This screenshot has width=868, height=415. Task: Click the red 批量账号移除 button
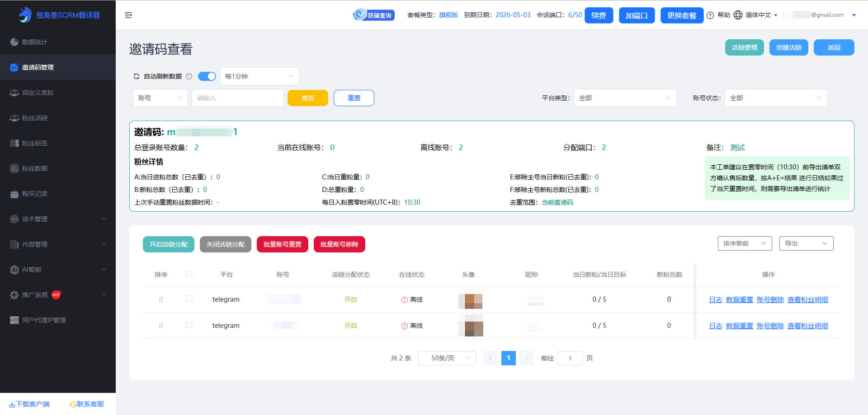click(340, 244)
